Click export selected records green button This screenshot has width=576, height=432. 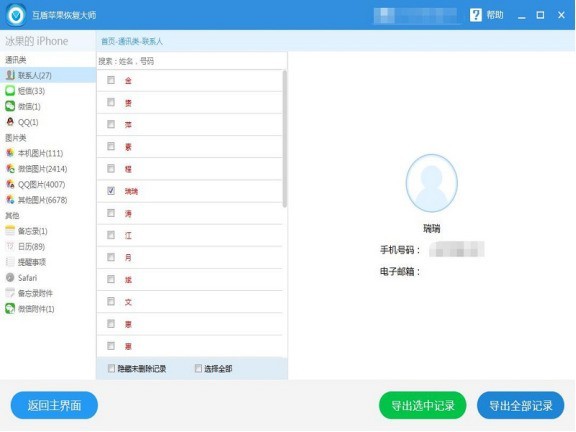point(422,406)
